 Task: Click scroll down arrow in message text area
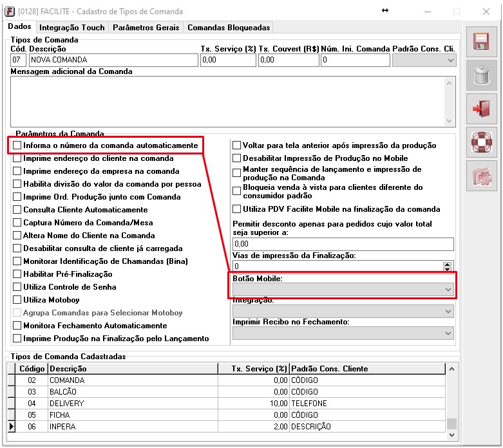pos(449,121)
